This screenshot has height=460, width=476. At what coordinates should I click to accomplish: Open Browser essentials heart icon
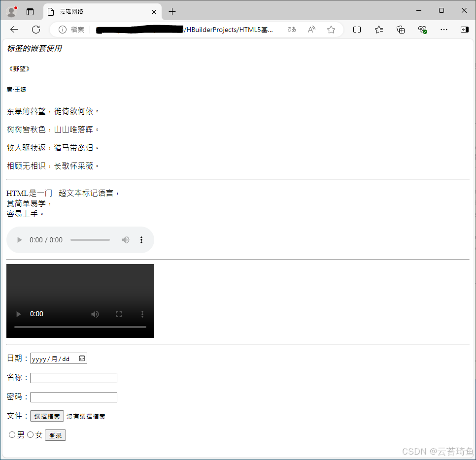(x=422, y=30)
